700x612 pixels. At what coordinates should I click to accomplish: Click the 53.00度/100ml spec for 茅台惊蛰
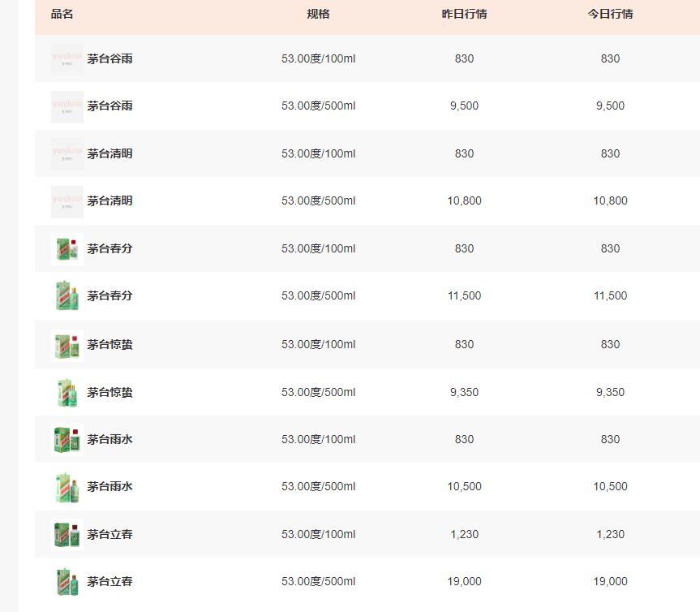click(x=318, y=344)
